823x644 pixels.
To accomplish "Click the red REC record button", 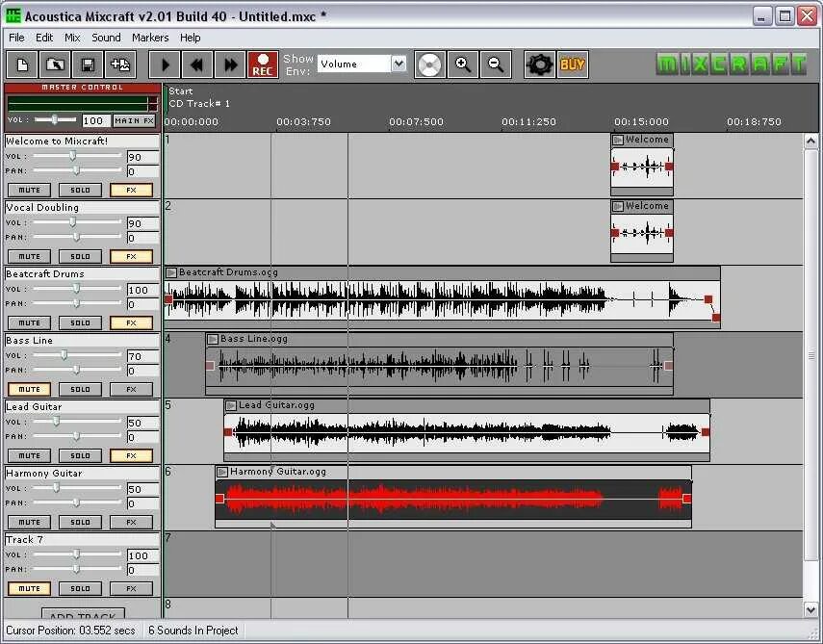I will tap(263, 64).
